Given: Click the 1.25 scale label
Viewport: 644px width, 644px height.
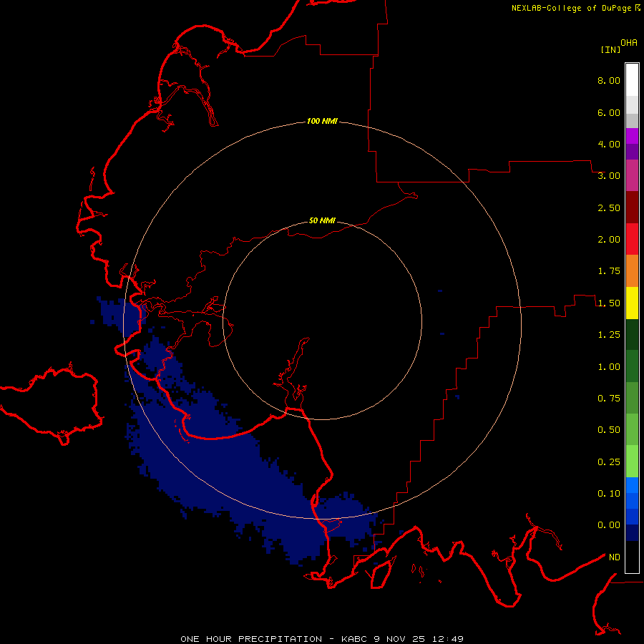Looking at the screenshot, I should coord(609,335).
